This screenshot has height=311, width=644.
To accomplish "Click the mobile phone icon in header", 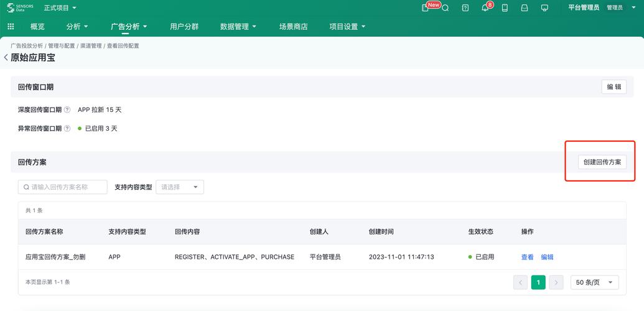I will [505, 8].
